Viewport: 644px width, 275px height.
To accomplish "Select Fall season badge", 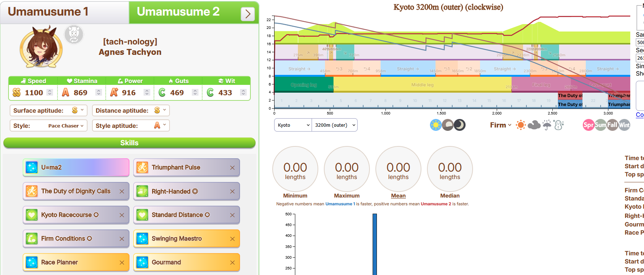I will (x=612, y=125).
